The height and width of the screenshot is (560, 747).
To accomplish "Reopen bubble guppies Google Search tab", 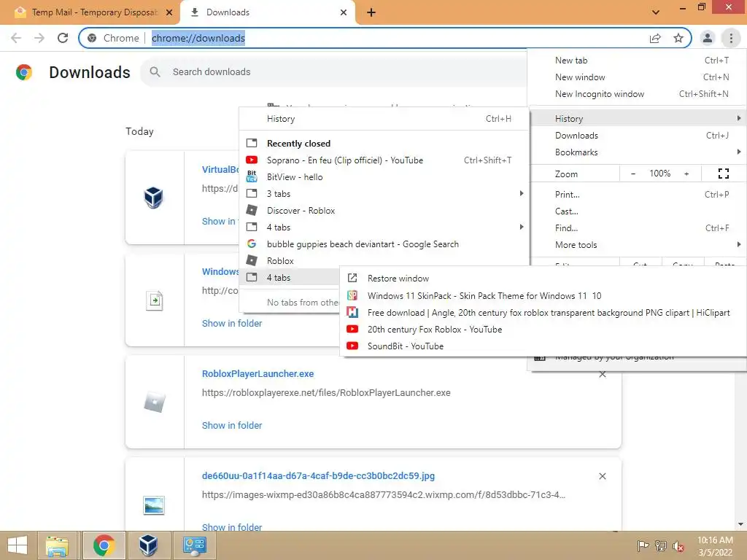I will [x=384, y=244].
